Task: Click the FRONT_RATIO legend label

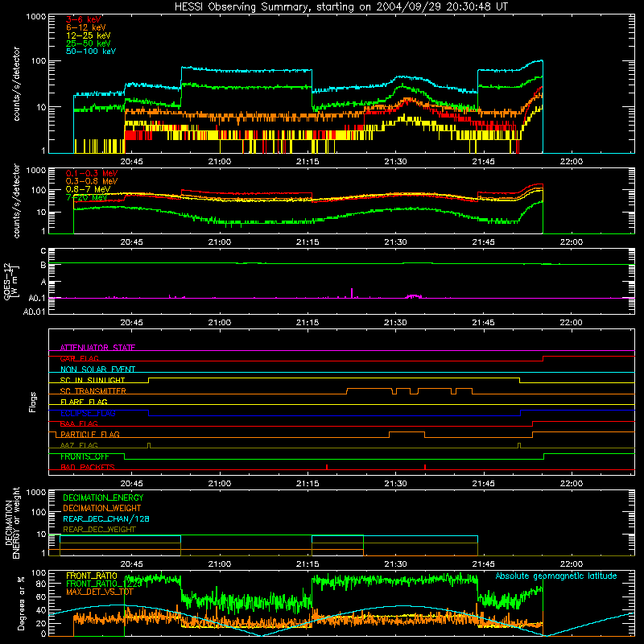Action: 92,576
